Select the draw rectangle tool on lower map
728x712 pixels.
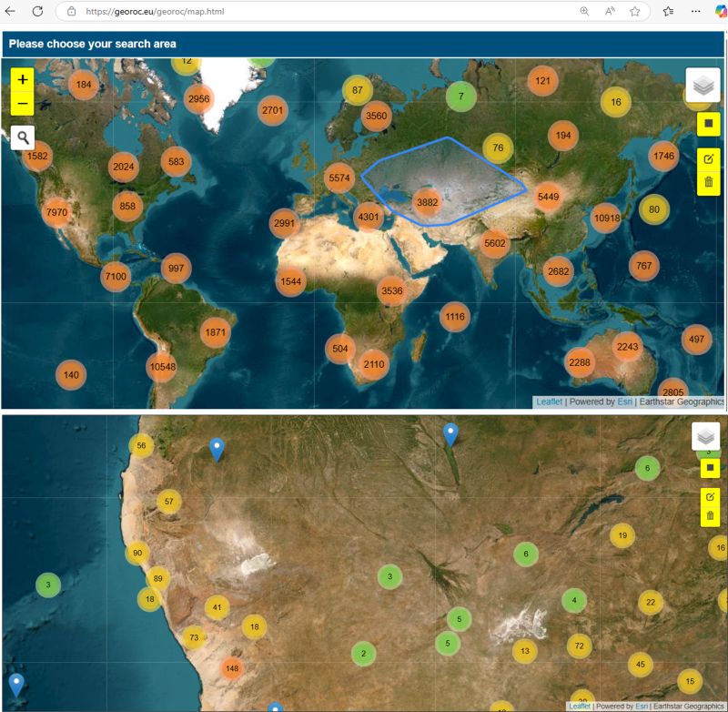click(x=709, y=468)
